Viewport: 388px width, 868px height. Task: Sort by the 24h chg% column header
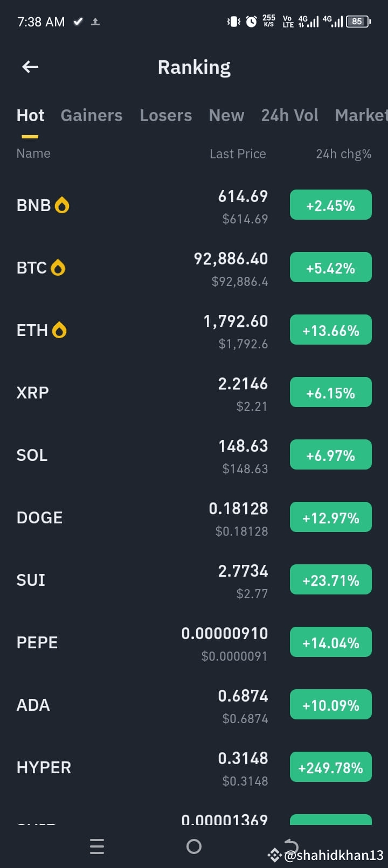343,154
